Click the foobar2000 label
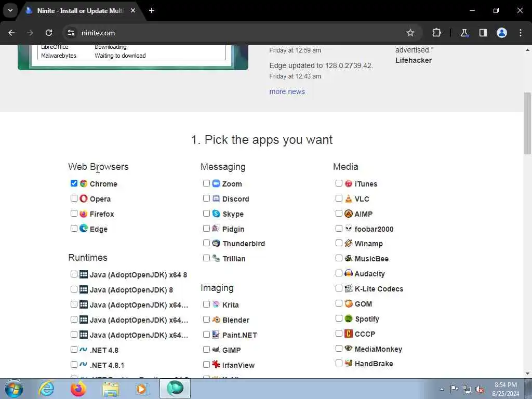Viewport: 532px width, 399px height. click(x=374, y=229)
